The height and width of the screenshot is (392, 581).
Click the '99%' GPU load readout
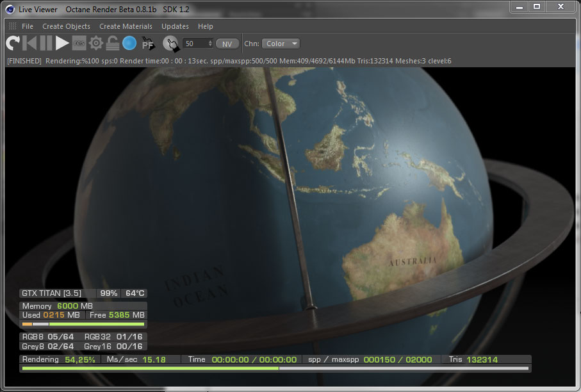(108, 293)
